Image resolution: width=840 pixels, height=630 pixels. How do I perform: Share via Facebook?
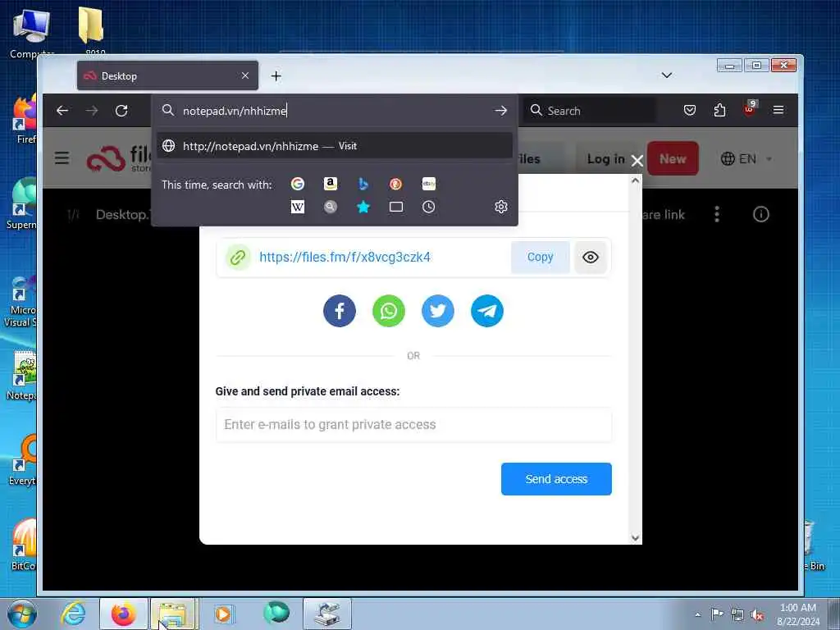coord(339,311)
